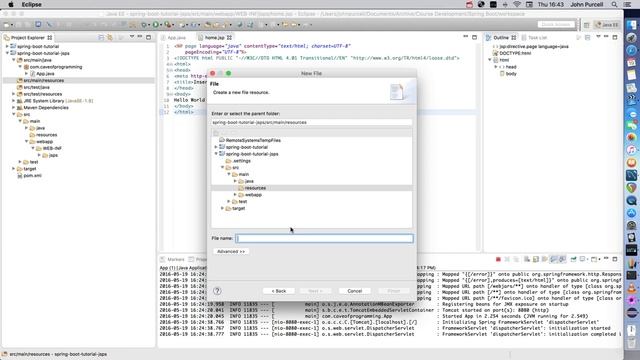Open the Markers tab in the bottom panel
Viewport: 640px width, 360px height.
[172, 260]
